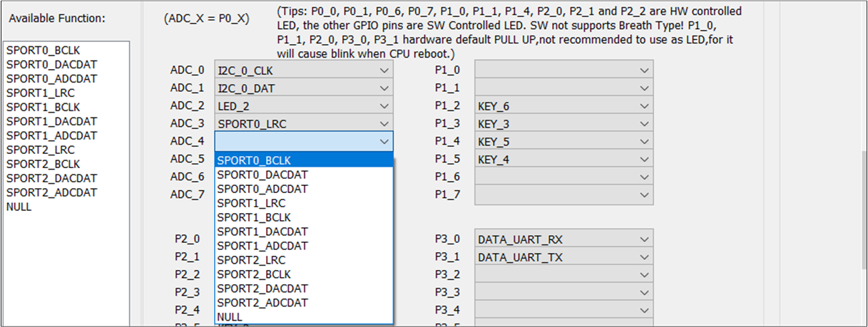Choose SPORT1_BCLK in the dropdown list

[x=304, y=217]
